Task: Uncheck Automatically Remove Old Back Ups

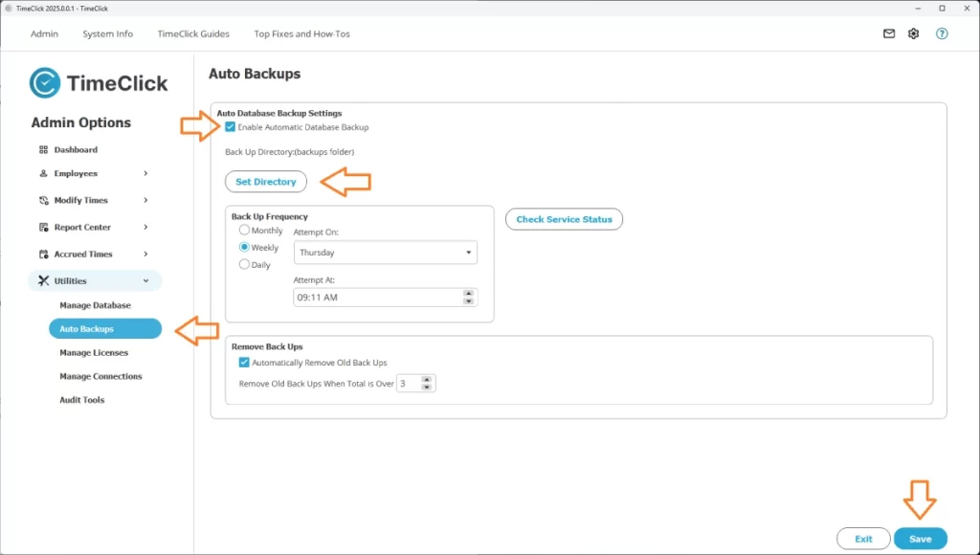Action: [245, 362]
